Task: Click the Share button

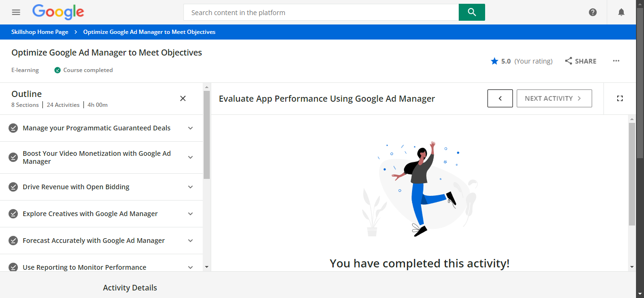Action: coord(580,61)
